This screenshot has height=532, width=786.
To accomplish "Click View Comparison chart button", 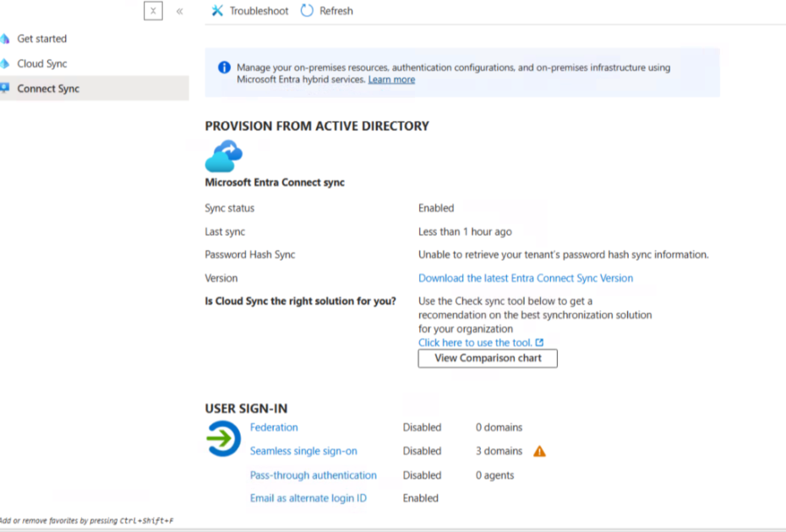I will click(x=488, y=358).
